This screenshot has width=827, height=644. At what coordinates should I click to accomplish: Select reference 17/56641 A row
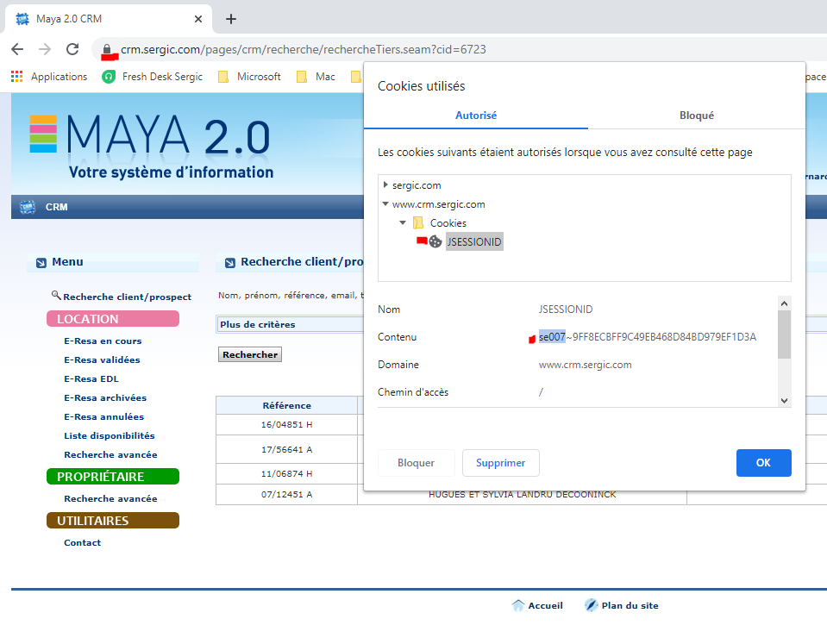click(287, 449)
